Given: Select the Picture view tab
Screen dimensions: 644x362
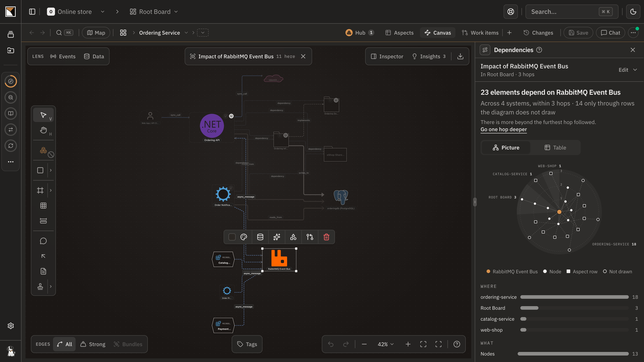Looking at the screenshot, I should [x=506, y=148].
